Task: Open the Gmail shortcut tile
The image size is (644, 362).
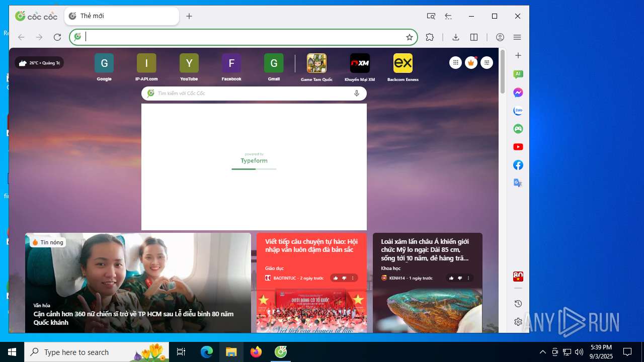Action: [x=274, y=63]
